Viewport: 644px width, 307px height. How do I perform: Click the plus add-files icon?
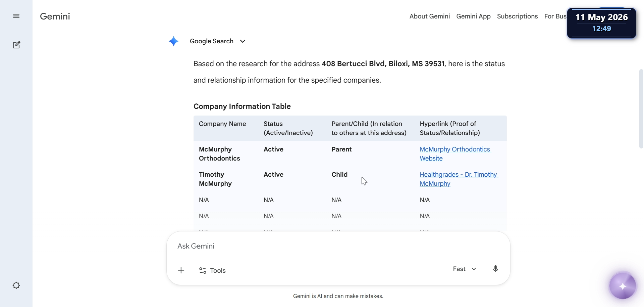pyautogui.click(x=181, y=270)
